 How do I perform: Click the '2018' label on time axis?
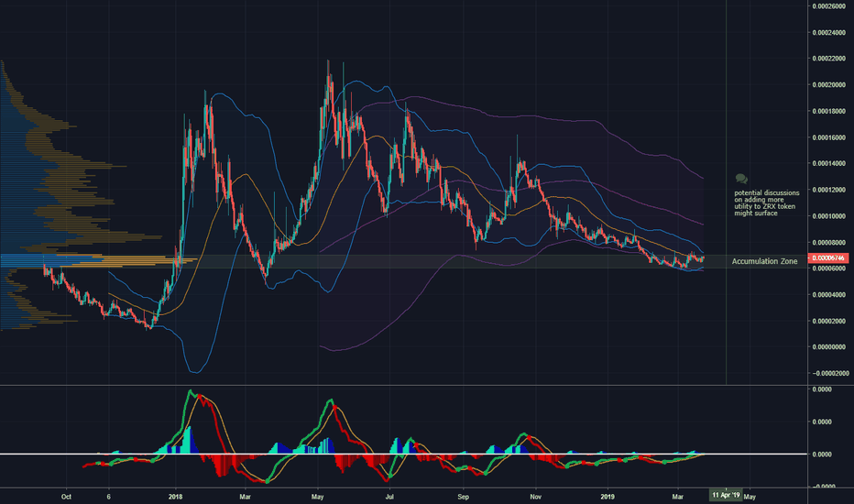(175, 497)
